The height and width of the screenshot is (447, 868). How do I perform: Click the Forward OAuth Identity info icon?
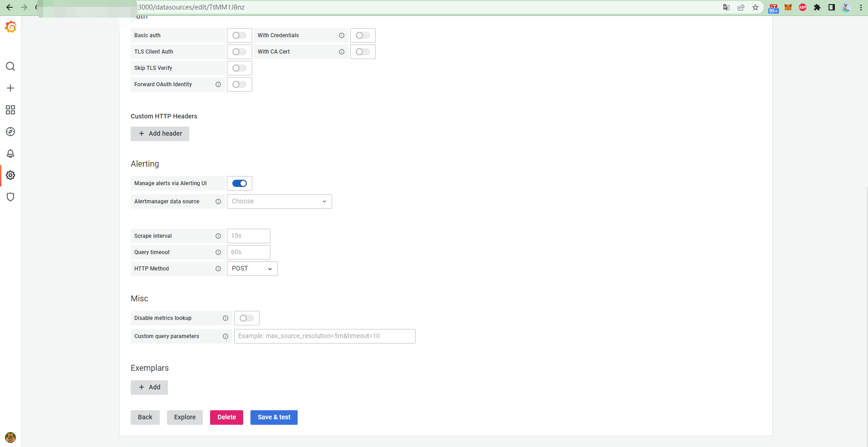(218, 84)
